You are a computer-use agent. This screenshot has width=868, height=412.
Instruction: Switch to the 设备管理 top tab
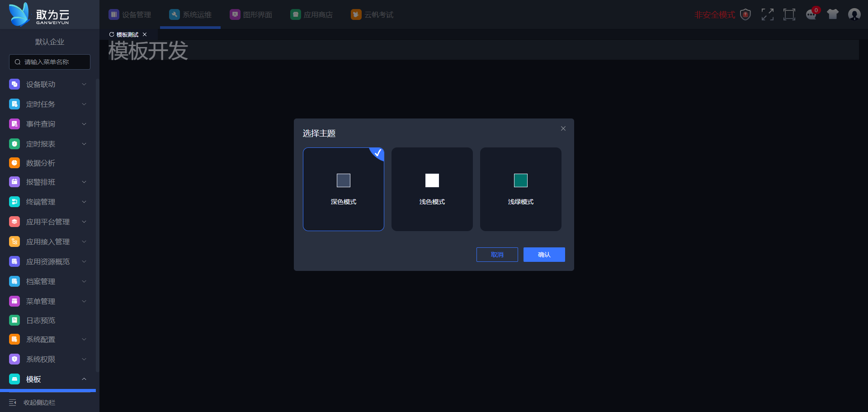130,14
